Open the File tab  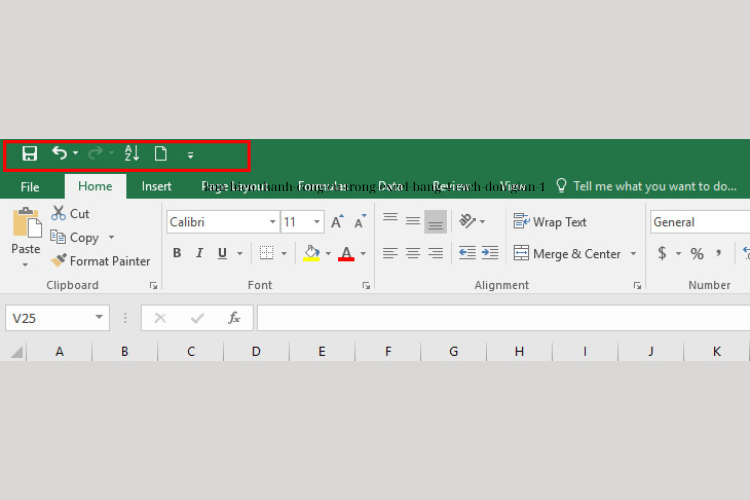(x=30, y=187)
